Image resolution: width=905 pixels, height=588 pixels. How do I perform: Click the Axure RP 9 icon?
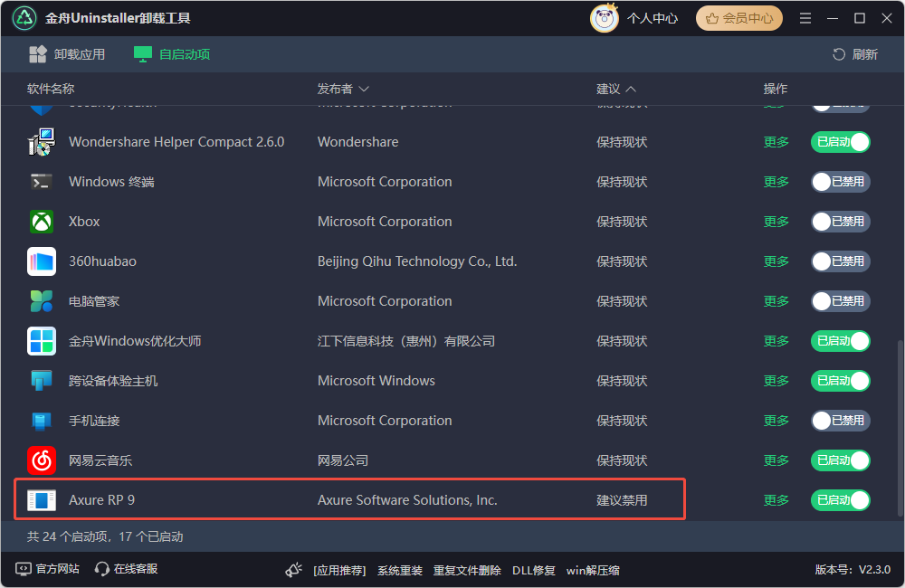(x=42, y=500)
